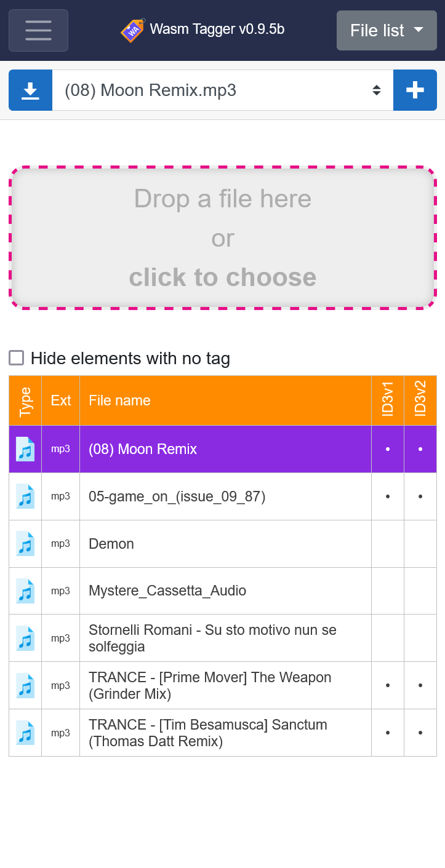Open the File list dropdown
The height and width of the screenshot is (868, 445).
(x=387, y=30)
